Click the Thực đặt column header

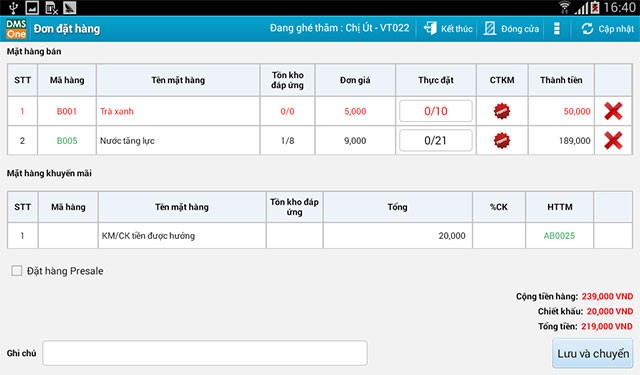436,80
